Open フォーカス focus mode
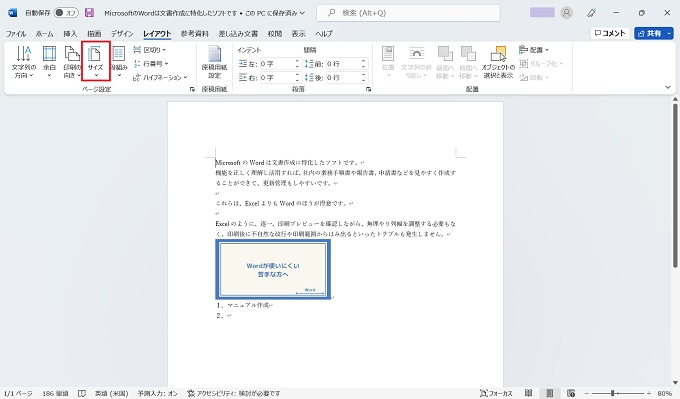680x399 pixels. pyautogui.click(x=496, y=393)
